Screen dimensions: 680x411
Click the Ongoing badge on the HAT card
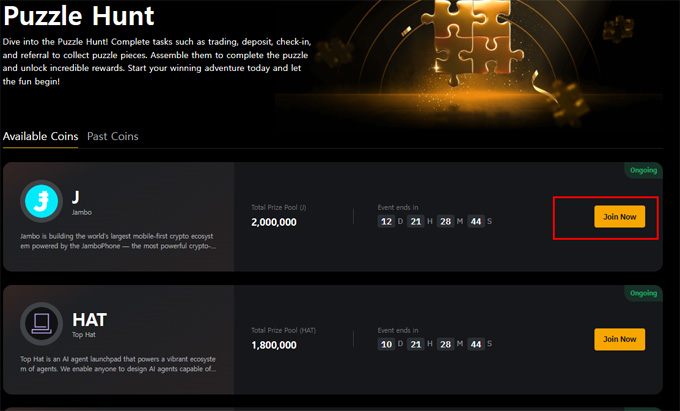pyautogui.click(x=642, y=293)
